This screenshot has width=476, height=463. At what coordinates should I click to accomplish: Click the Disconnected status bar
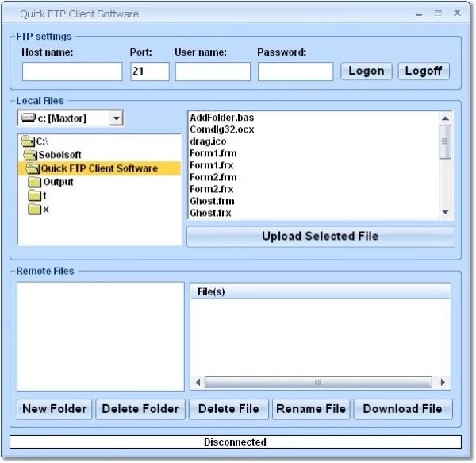pos(236,442)
